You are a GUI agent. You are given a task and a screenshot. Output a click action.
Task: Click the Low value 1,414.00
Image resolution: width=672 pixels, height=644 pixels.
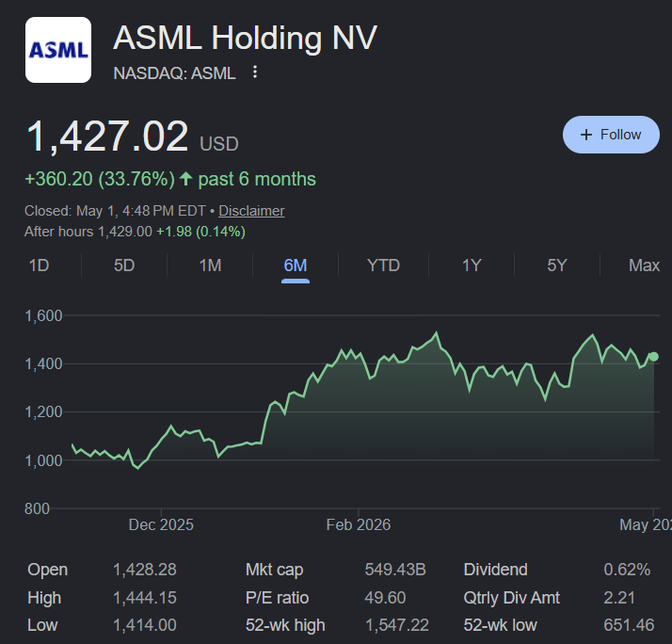point(144,625)
